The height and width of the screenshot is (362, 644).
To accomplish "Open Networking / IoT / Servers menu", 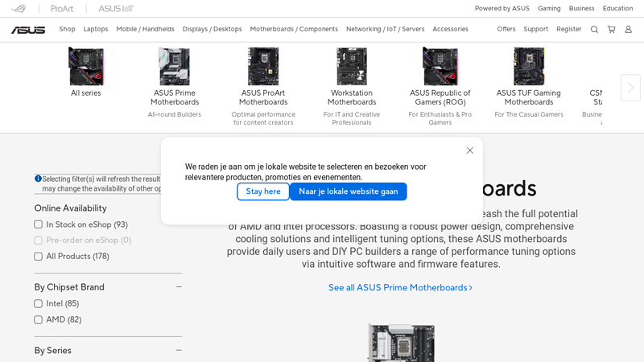I will pyautogui.click(x=386, y=29).
